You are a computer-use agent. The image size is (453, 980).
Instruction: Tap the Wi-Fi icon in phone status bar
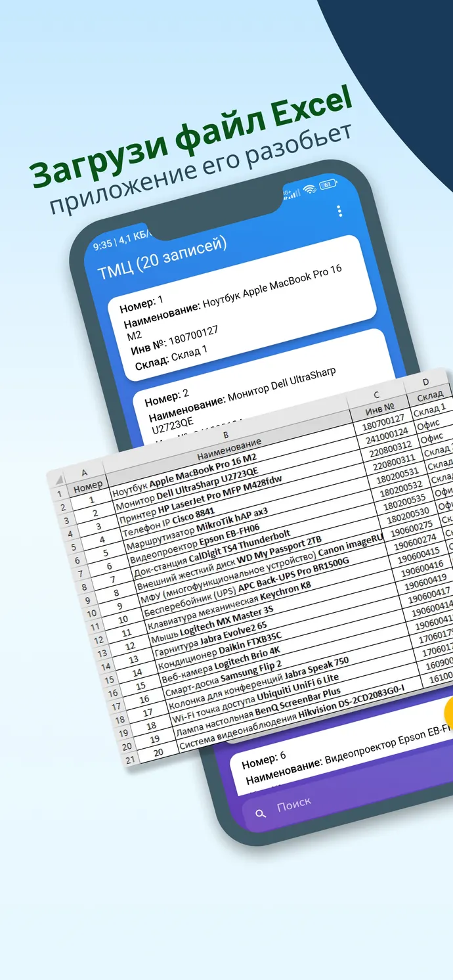pos(309,190)
